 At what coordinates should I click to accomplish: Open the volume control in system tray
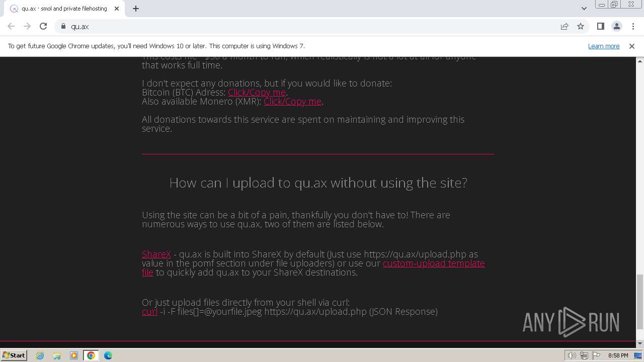coord(572,355)
